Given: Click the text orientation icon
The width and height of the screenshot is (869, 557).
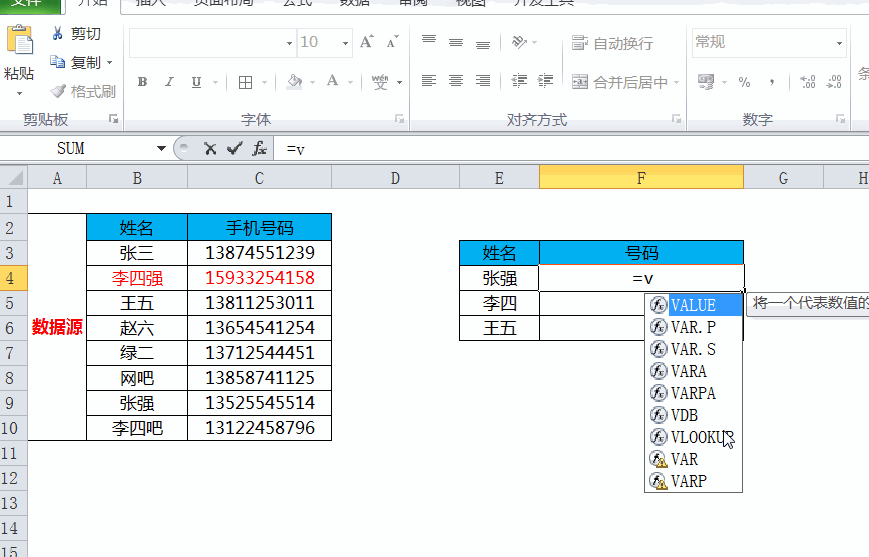Looking at the screenshot, I should coord(519,42).
